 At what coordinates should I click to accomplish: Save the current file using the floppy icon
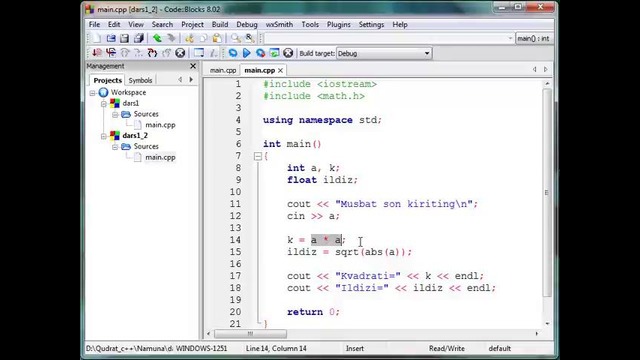coord(124,38)
